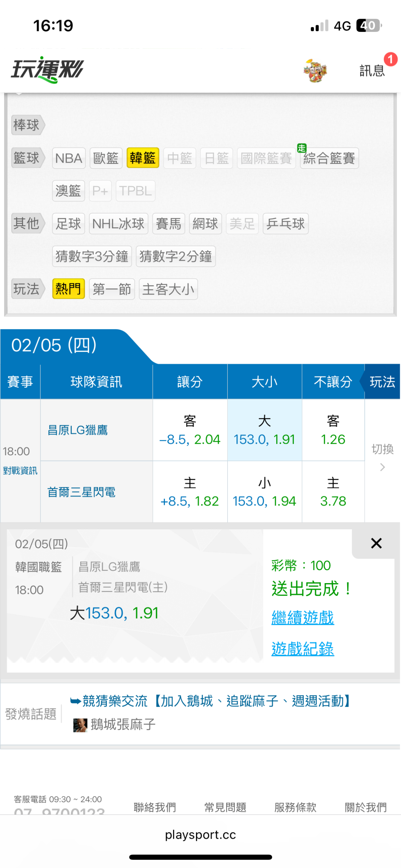Open the NHL冰球 sport filter
The image size is (401, 868).
(x=118, y=224)
